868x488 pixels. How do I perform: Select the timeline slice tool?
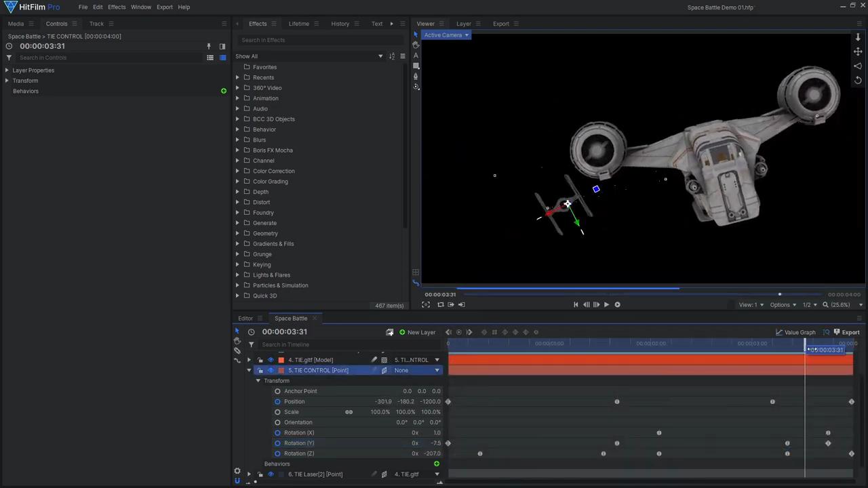(237, 350)
